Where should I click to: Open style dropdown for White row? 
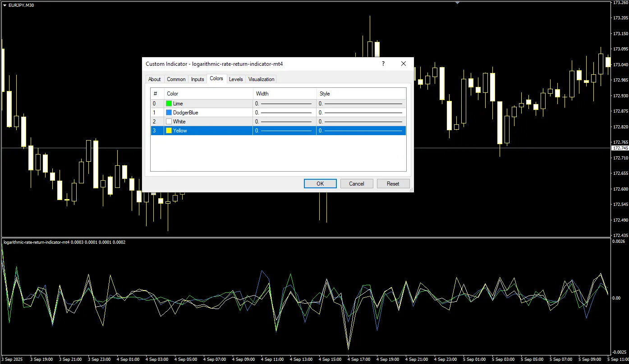click(x=361, y=122)
